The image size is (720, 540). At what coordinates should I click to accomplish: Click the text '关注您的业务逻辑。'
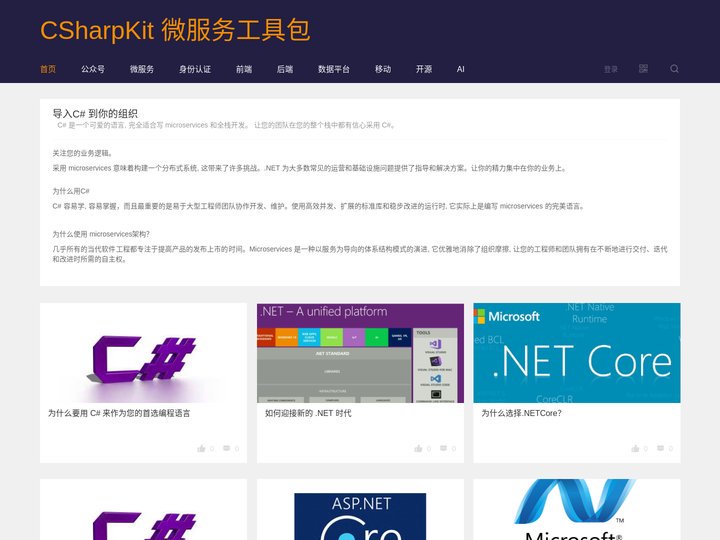pos(83,153)
